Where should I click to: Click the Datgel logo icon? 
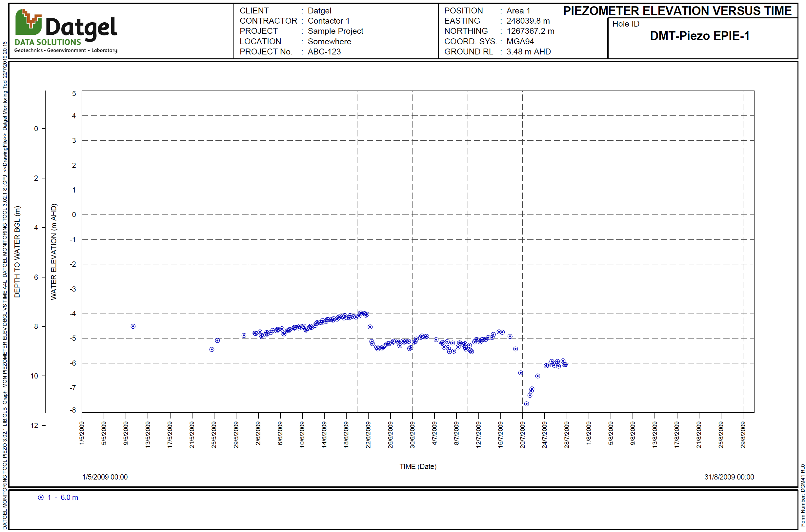(x=29, y=22)
